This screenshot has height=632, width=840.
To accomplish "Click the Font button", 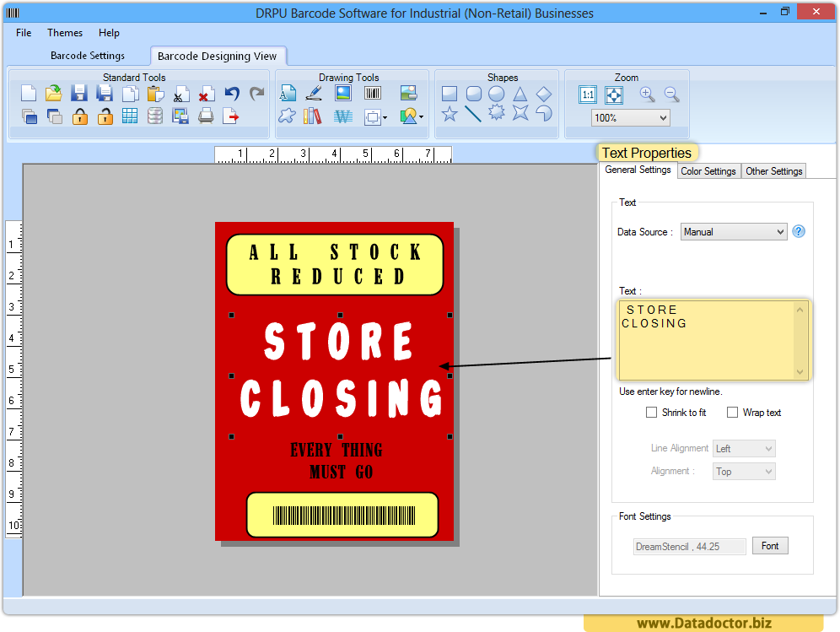I will (x=770, y=546).
